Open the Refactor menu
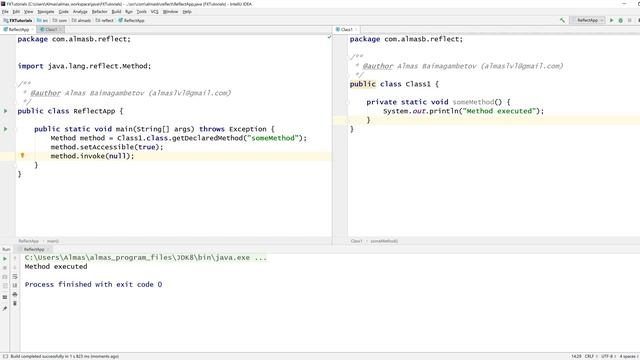The width and height of the screenshot is (640, 360). point(100,12)
